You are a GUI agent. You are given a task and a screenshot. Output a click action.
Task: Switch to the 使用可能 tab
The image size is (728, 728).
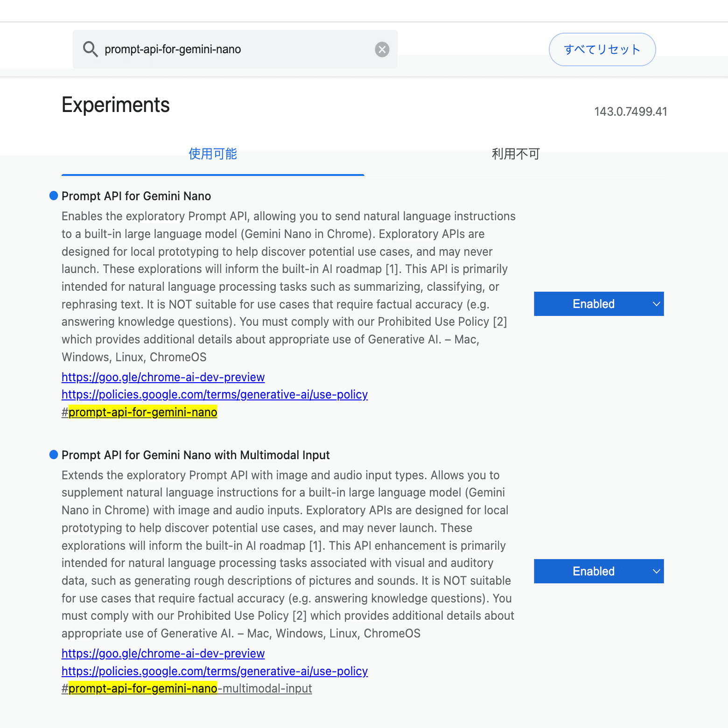(213, 154)
